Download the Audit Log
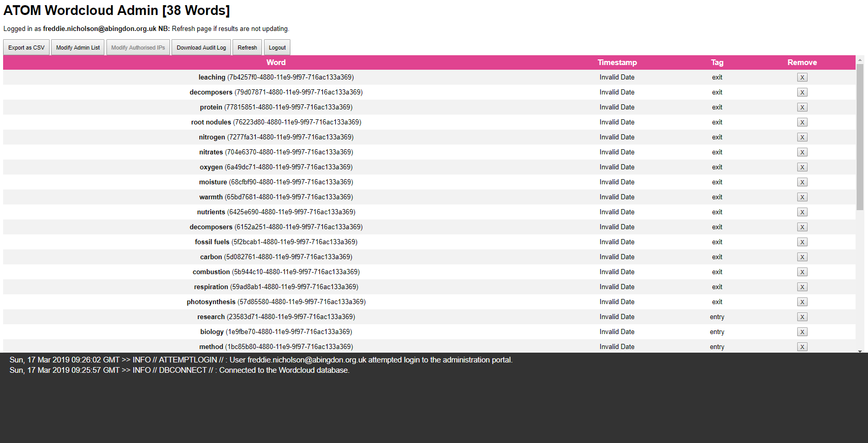The height and width of the screenshot is (443, 868). pyautogui.click(x=201, y=48)
